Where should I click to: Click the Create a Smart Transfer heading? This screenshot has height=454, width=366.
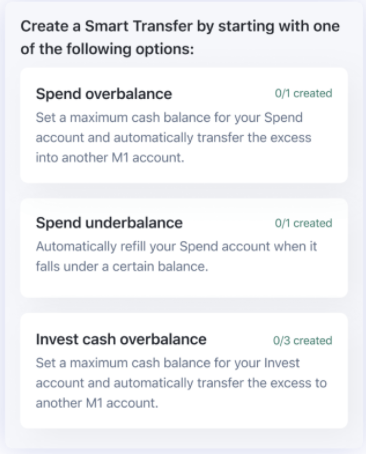coord(180,37)
